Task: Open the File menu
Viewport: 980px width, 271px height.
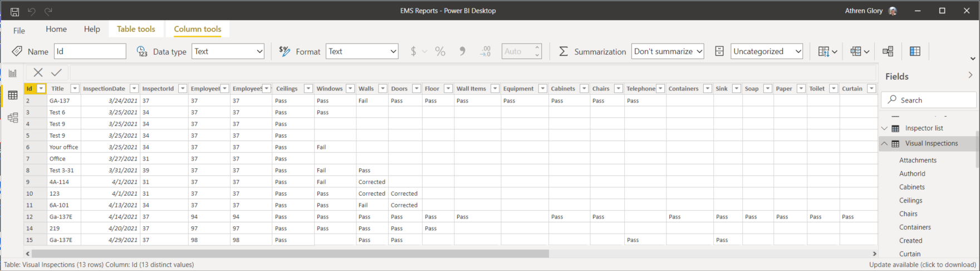Action: point(19,31)
